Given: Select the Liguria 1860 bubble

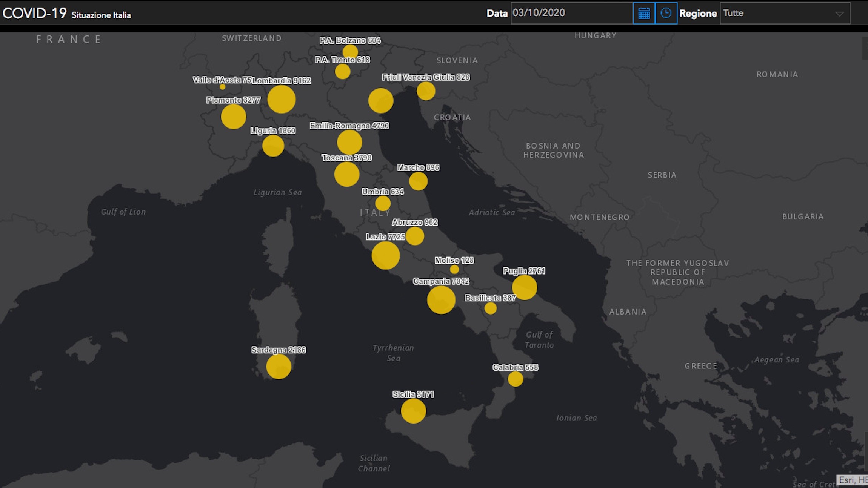Looking at the screenshot, I should [x=273, y=146].
